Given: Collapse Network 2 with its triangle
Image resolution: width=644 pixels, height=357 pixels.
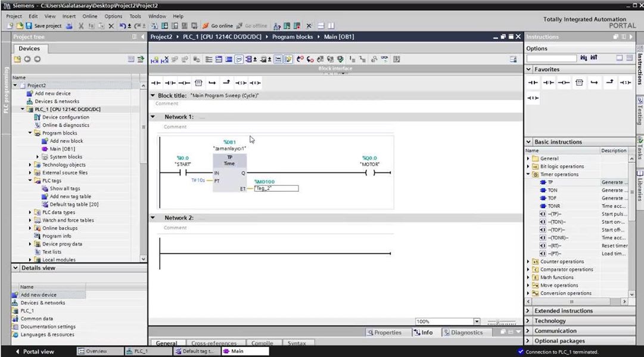Looking at the screenshot, I should [x=153, y=218].
